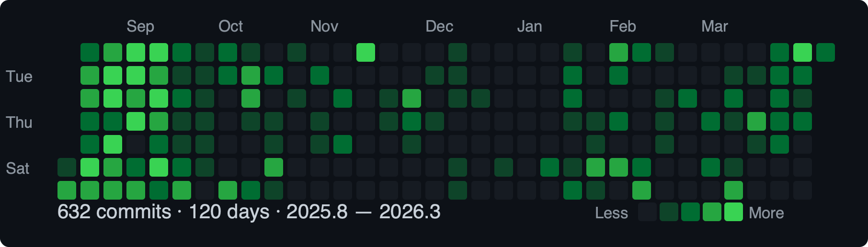Click the More legend label
Screen dimensions: 868x247
click(766, 213)
